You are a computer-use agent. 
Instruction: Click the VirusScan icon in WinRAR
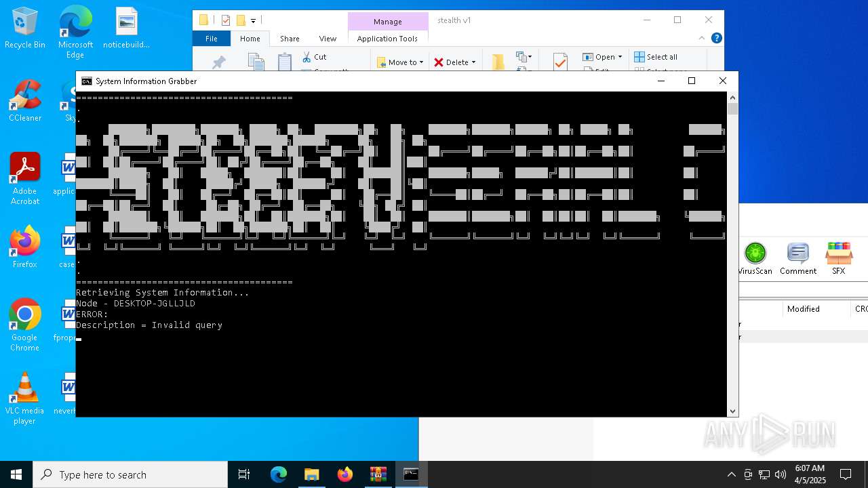pos(755,258)
